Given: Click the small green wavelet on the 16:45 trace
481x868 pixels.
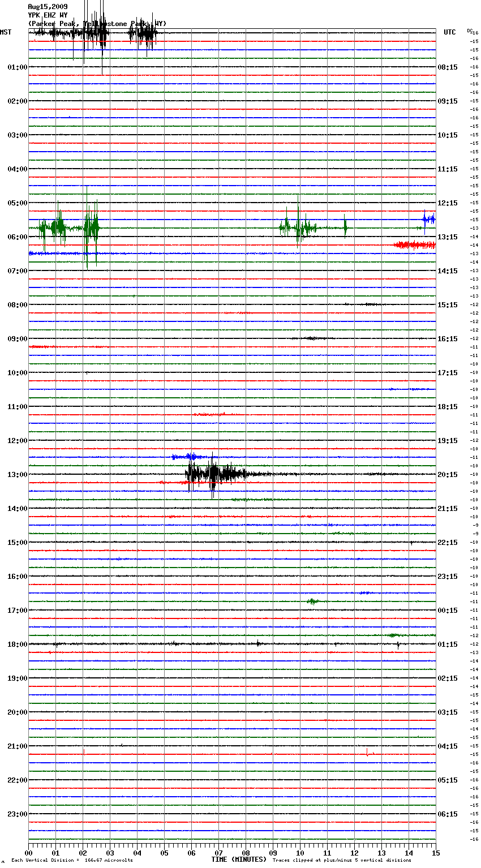Looking at the screenshot, I should click(313, 601).
